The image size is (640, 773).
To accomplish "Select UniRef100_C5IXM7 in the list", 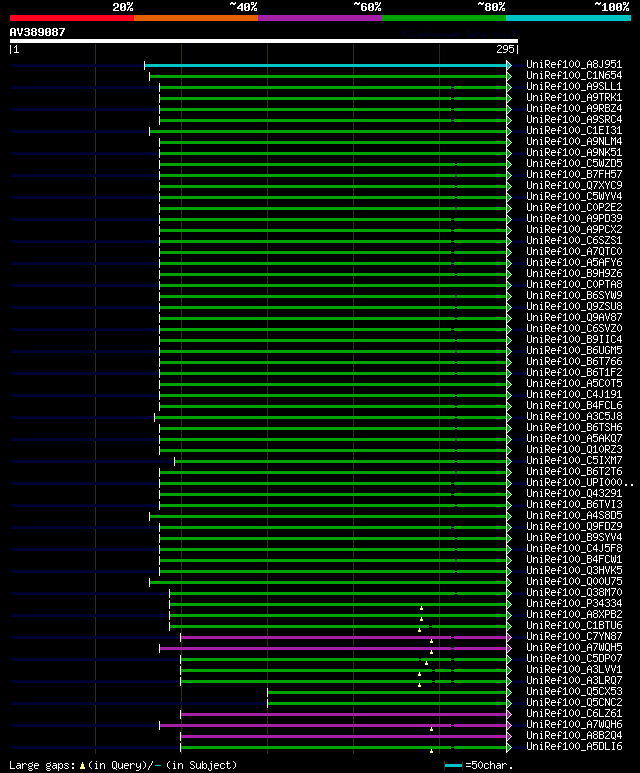I will click(x=574, y=460).
